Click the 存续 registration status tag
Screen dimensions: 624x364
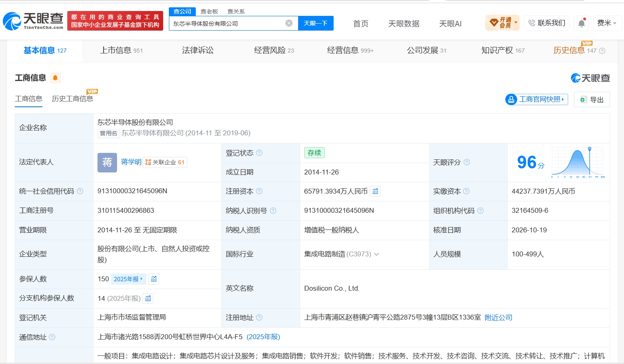[x=314, y=153]
